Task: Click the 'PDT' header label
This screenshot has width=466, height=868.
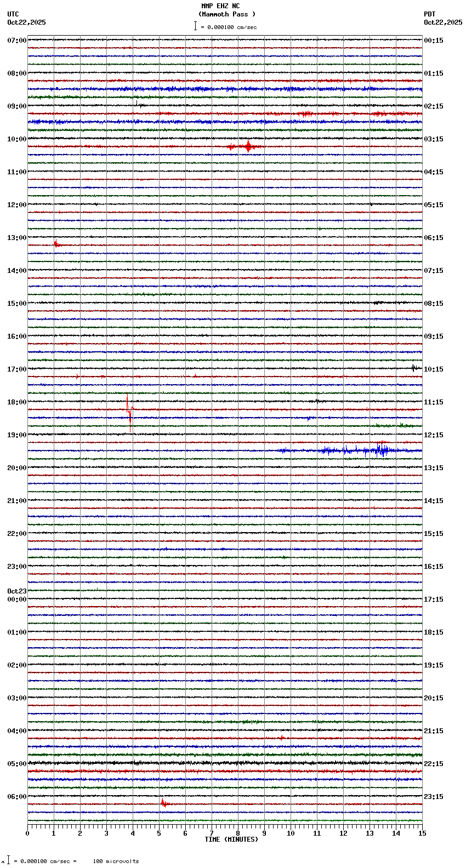Action: click(429, 14)
